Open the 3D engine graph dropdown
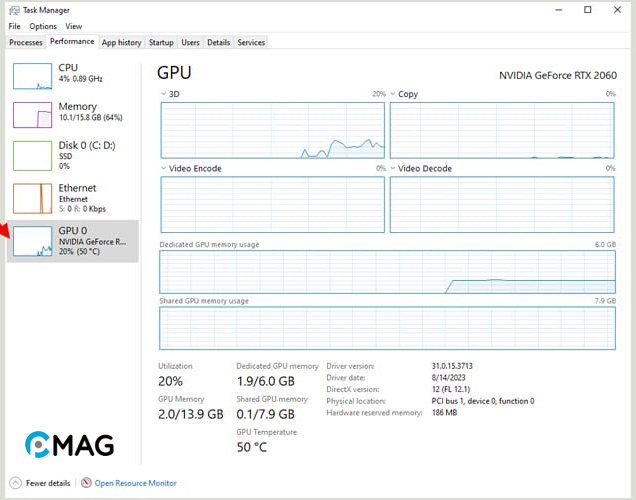636x500 pixels. click(x=163, y=94)
